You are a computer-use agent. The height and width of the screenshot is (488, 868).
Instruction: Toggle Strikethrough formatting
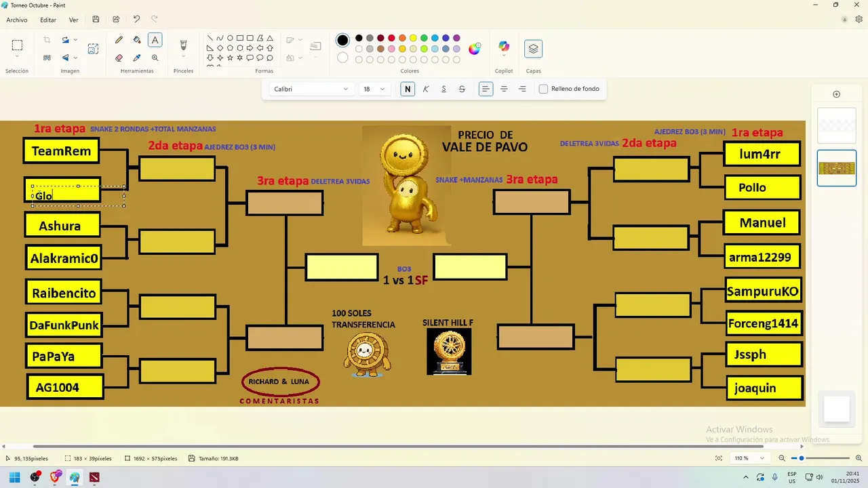(x=462, y=89)
